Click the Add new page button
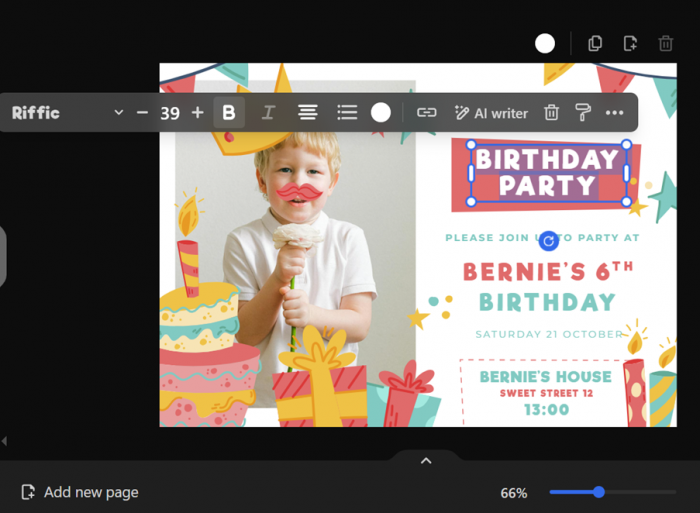Screen dimensions: 700x513 [80, 492]
